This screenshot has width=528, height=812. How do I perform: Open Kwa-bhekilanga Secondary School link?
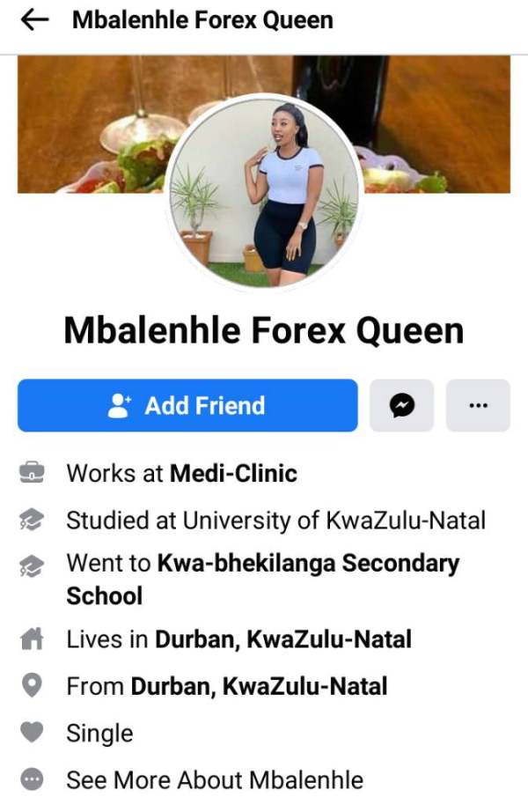click(x=263, y=579)
